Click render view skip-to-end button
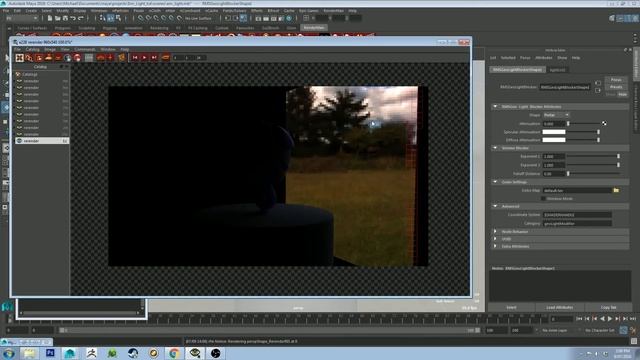The image size is (640, 360). (154, 58)
